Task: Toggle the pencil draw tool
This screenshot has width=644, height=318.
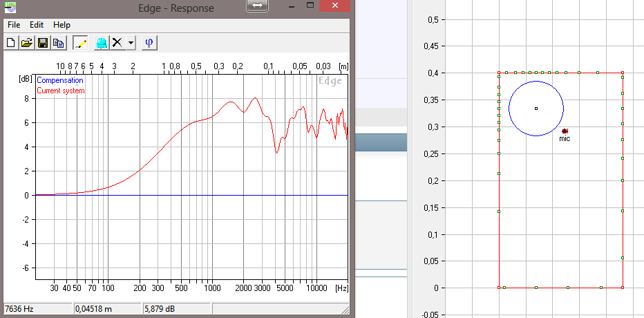Action: 80,43
